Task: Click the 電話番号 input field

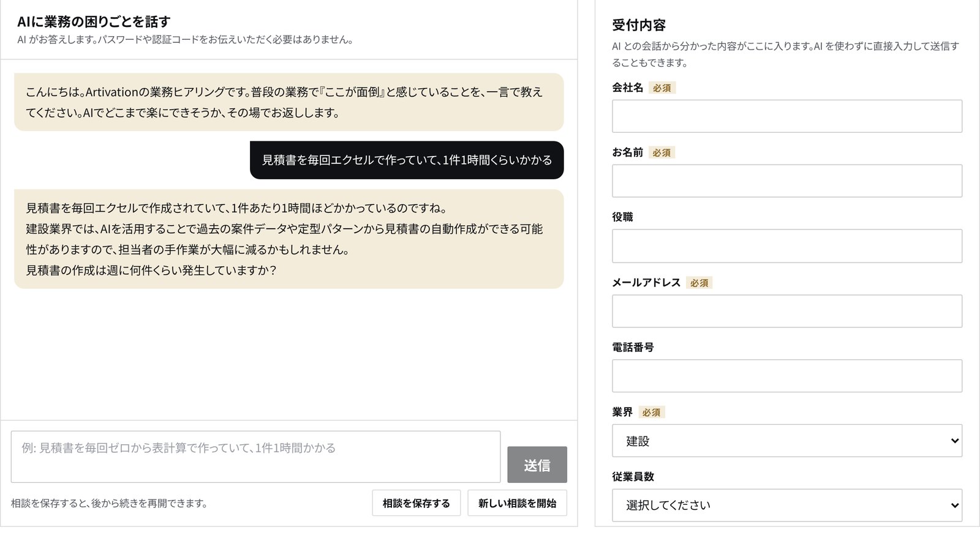Action: (x=787, y=376)
